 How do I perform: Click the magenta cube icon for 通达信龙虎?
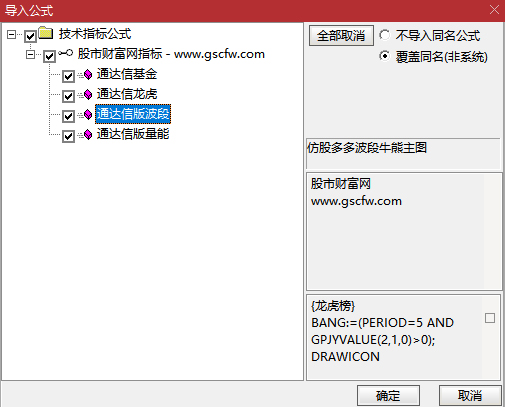[x=88, y=95]
